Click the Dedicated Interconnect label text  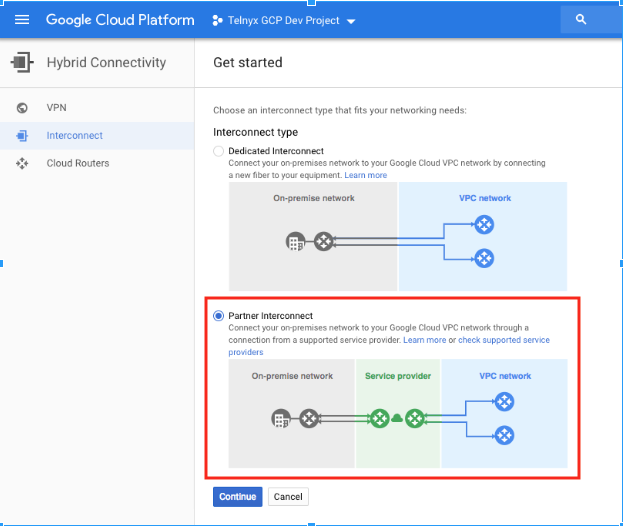[x=276, y=151]
